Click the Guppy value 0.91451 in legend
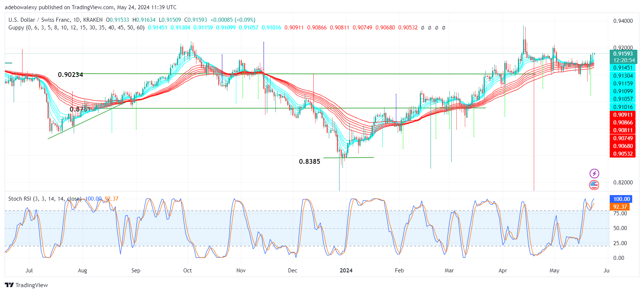Image resolution: width=644 pixels, height=293 pixels. coord(157,28)
